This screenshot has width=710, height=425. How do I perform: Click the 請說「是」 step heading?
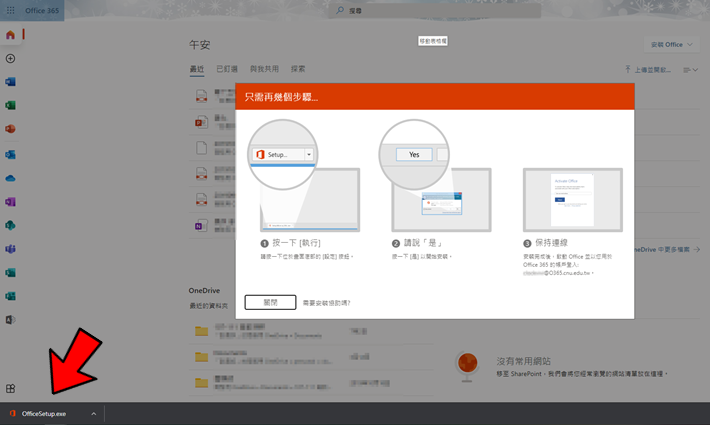coord(423,243)
